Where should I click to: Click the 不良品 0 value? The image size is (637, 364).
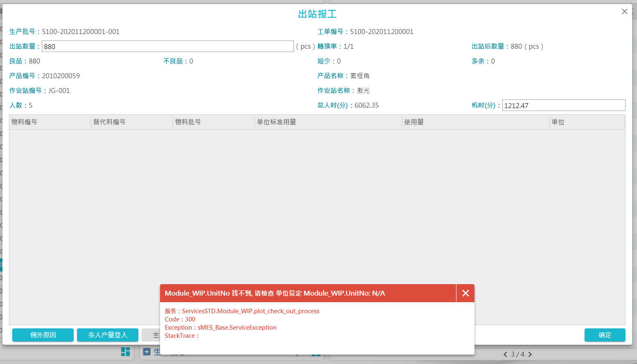191,61
